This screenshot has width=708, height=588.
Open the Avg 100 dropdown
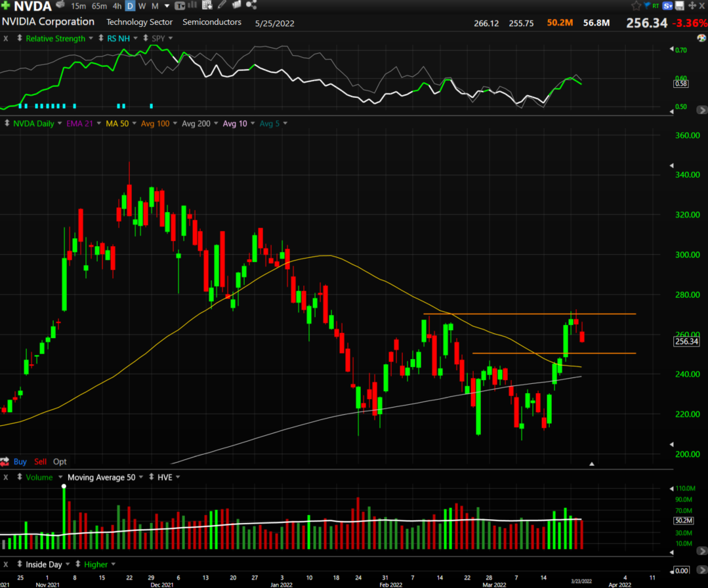click(175, 123)
